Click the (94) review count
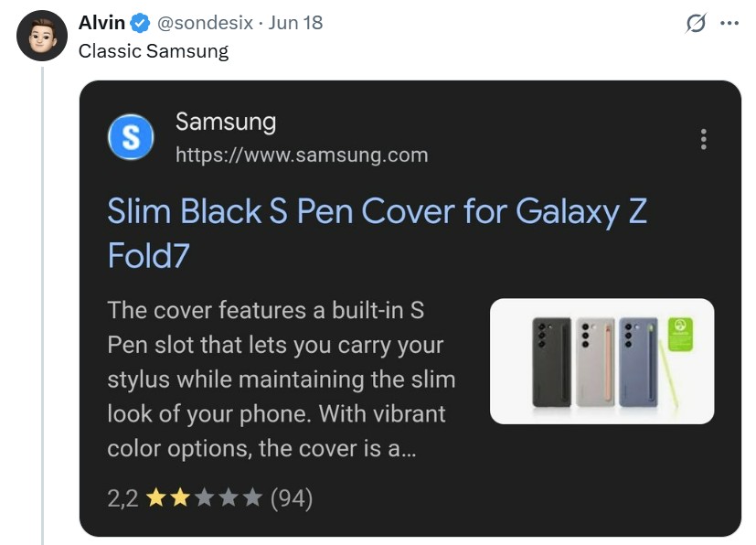756x545 pixels. point(292,498)
